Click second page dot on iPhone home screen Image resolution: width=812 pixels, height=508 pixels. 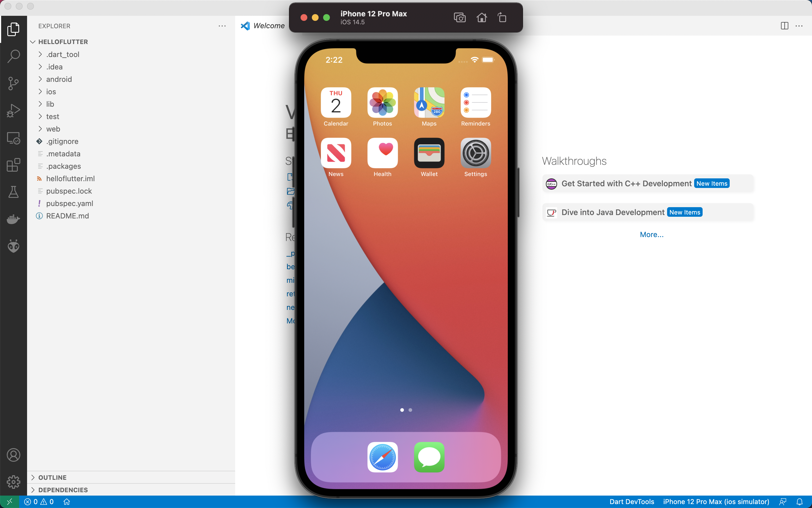(410, 410)
